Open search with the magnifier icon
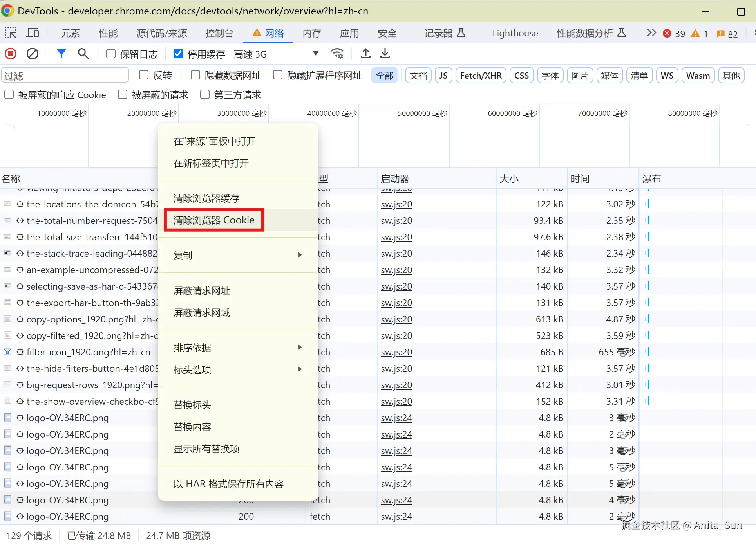The height and width of the screenshot is (544, 756). tap(83, 54)
